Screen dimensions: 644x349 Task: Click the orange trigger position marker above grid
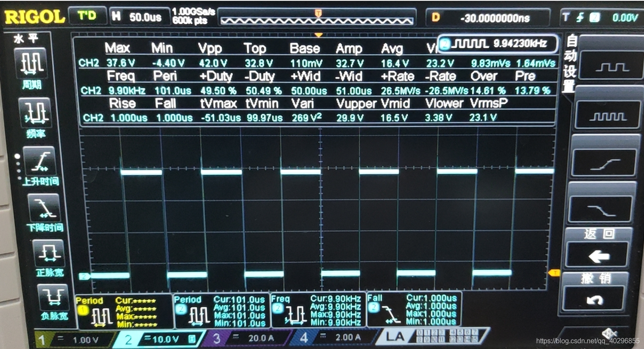(319, 35)
